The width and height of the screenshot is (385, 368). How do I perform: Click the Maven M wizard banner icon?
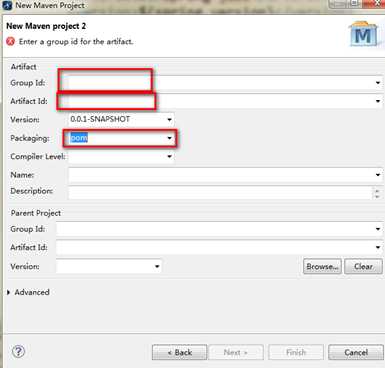(x=363, y=34)
